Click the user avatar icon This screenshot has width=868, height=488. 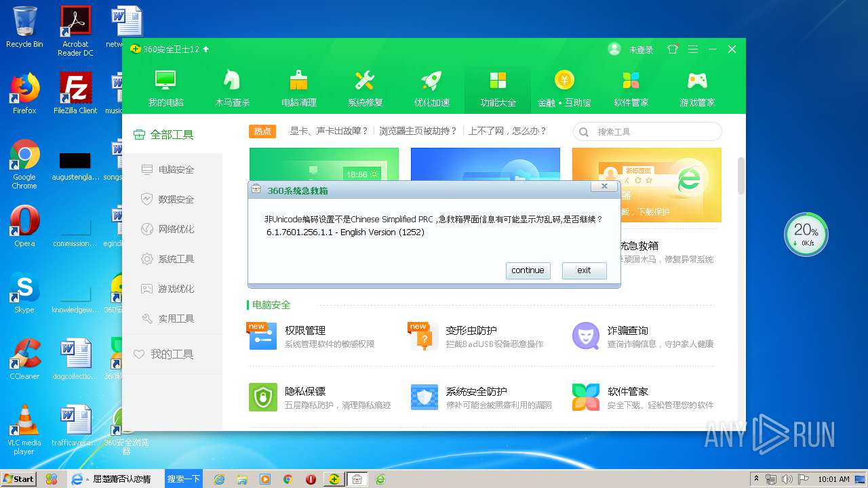614,49
